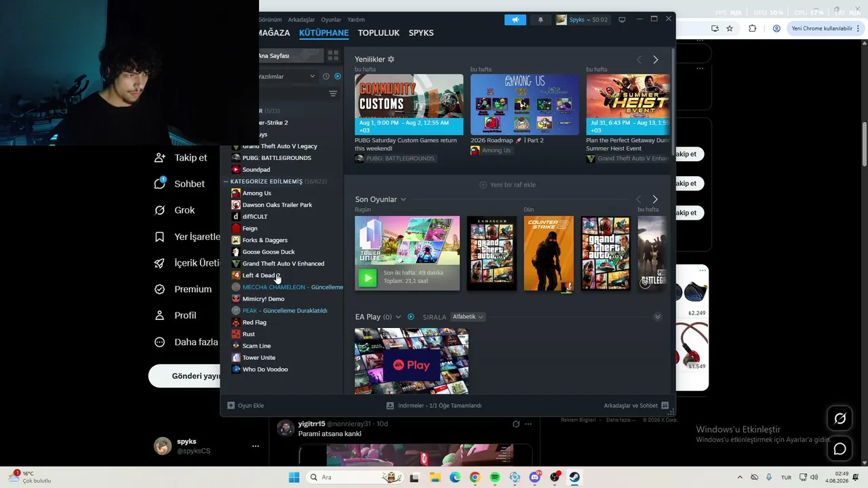868x488 pixels.
Task: Open Among Us 2026 Roadmap news
Action: [x=525, y=104]
